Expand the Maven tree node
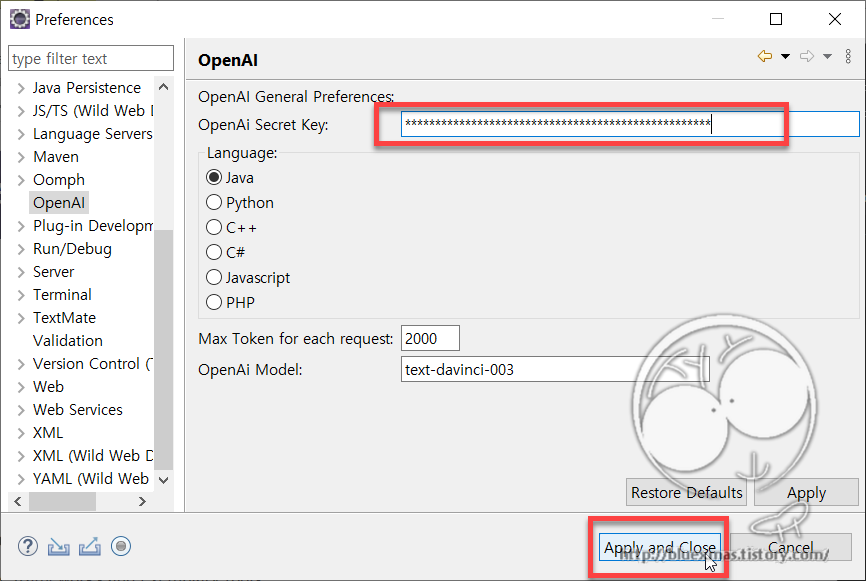Image resolution: width=866 pixels, height=581 pixels. [21, 157]
